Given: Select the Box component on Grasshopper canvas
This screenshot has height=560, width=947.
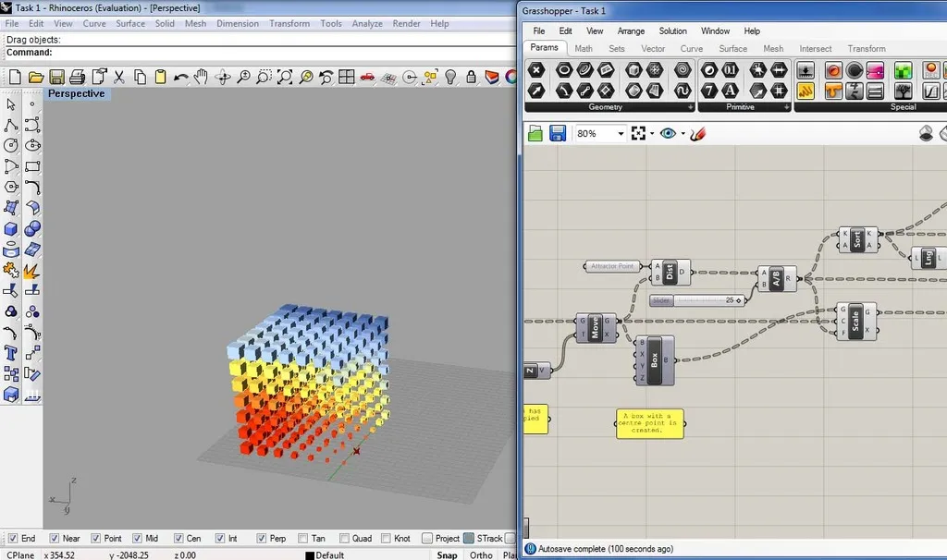Looking at the screenshot, I should click(x=654, y=361).
